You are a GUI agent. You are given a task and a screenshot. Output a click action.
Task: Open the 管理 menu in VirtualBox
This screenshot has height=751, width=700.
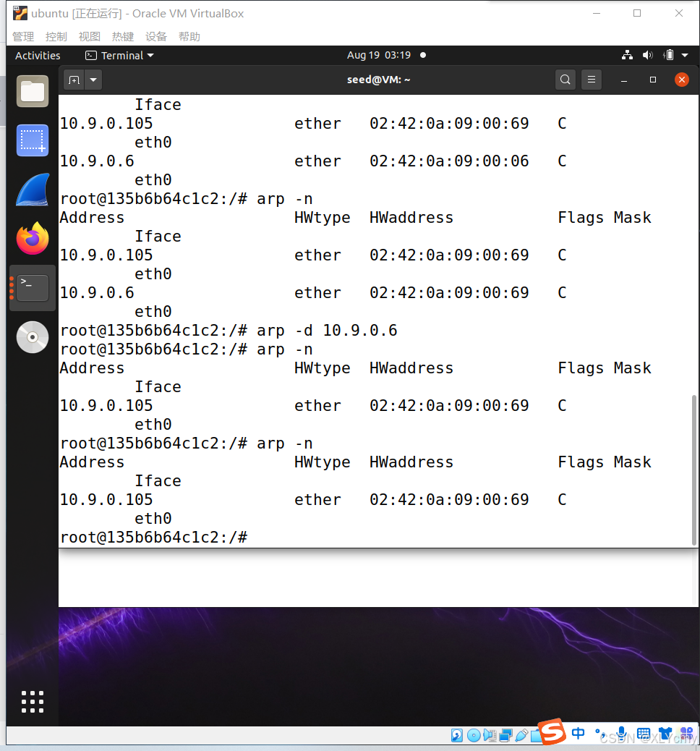[x=23, y=36]
